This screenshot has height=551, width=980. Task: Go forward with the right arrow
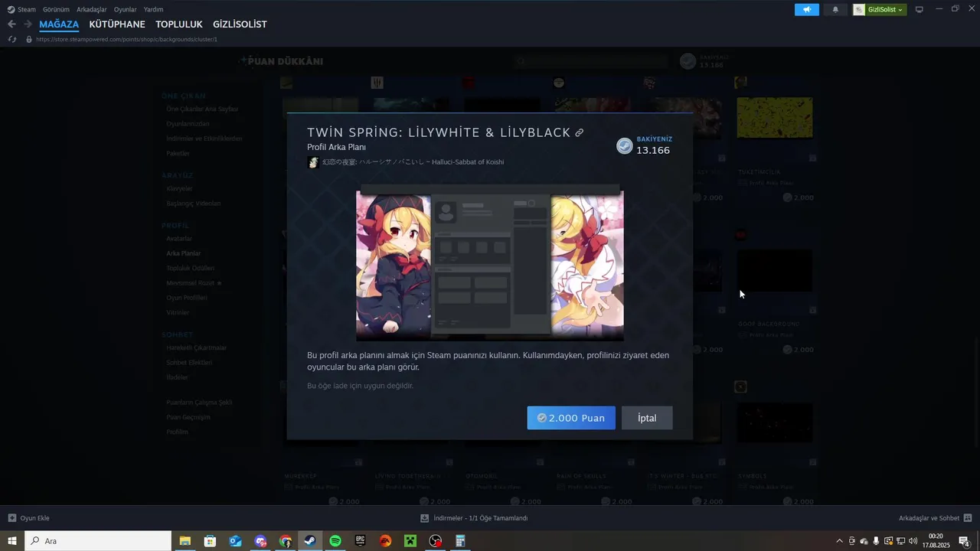28,24
